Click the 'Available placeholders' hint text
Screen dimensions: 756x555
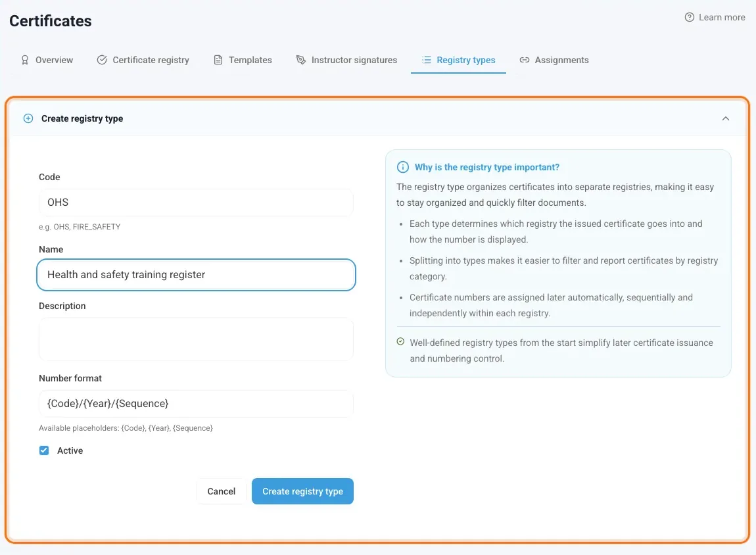(x=126, y=427)
